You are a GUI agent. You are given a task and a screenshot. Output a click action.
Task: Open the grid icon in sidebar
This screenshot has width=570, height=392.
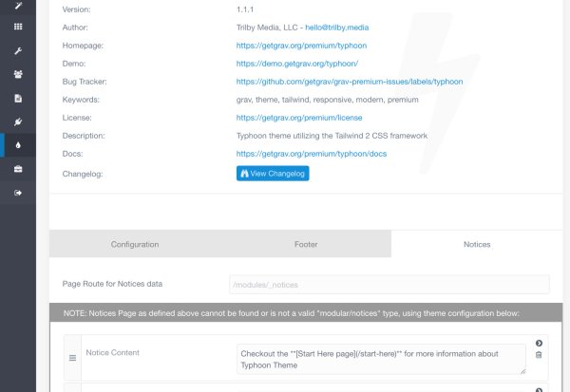click(18, 27)
